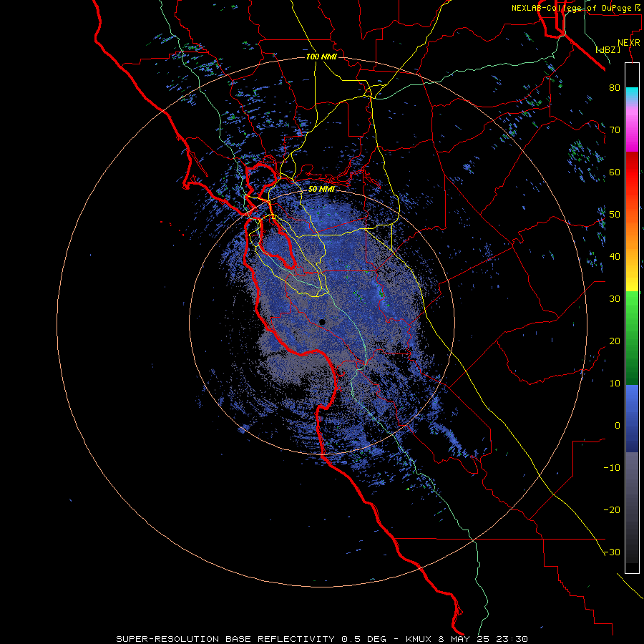Click the cyan top segment of the color bar

pyautogui.click(x=632, y=92)
